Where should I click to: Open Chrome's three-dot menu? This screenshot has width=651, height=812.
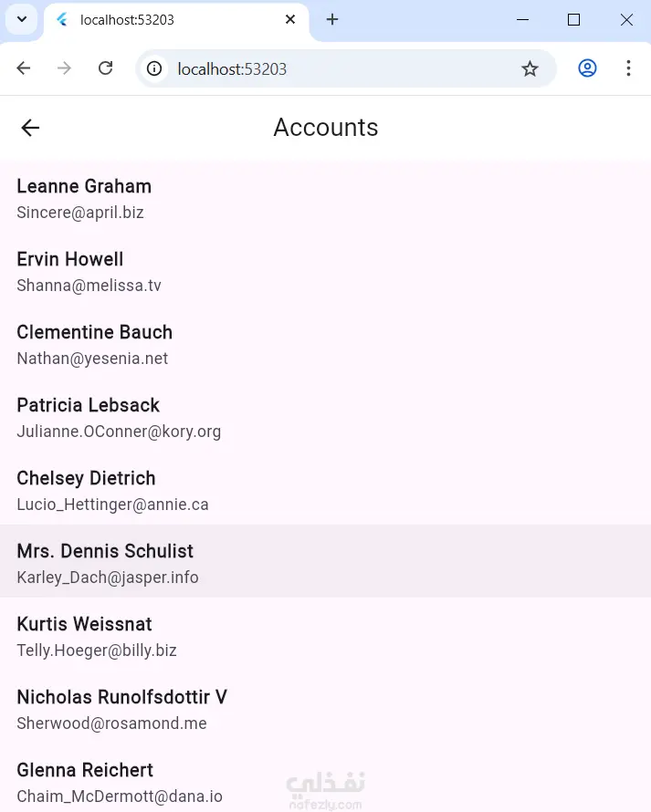point(628,68)
